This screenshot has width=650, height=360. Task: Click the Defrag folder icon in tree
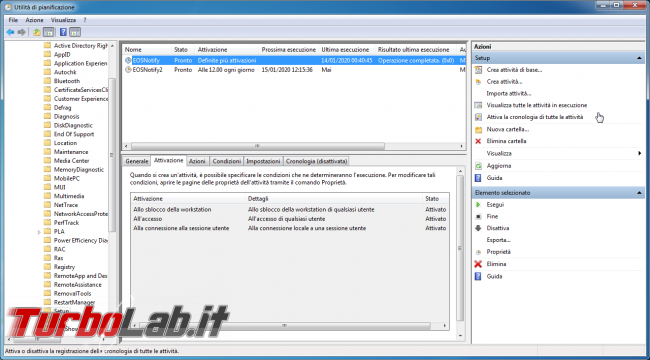[47, 107]
